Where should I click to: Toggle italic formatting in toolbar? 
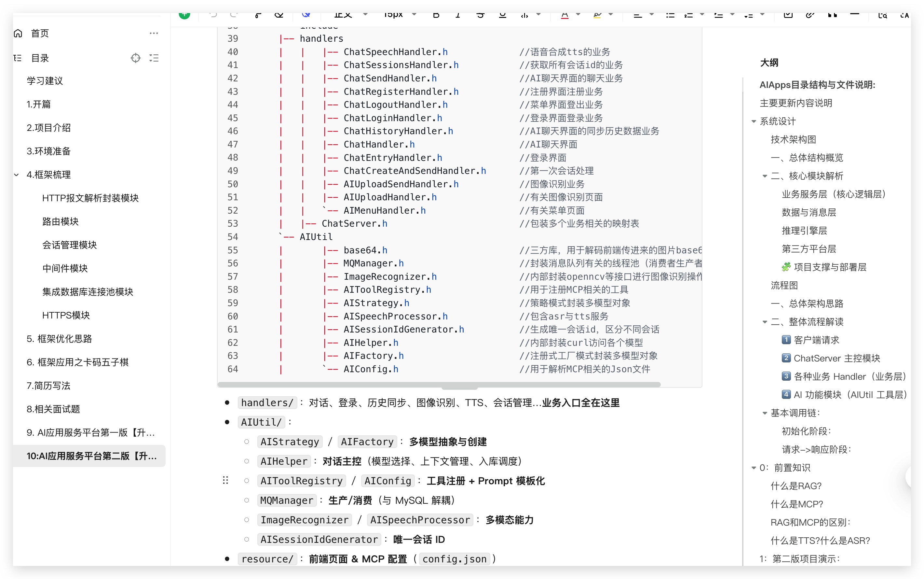point(457,15)
